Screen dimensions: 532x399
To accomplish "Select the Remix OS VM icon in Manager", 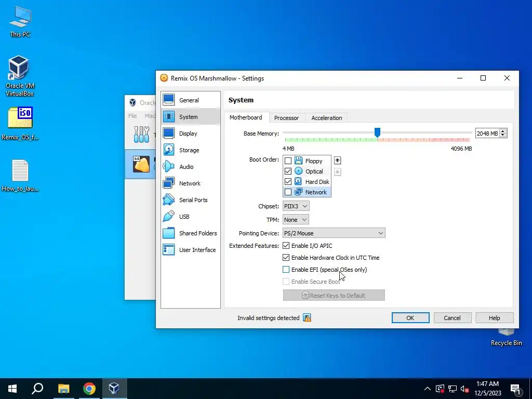I will (x=141, y=164).
